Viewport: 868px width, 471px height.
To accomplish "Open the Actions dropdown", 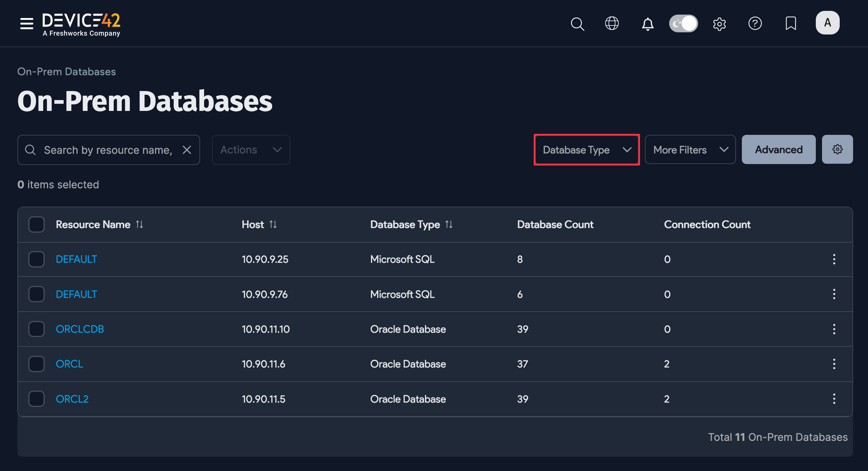I will (x=251, y=149).
